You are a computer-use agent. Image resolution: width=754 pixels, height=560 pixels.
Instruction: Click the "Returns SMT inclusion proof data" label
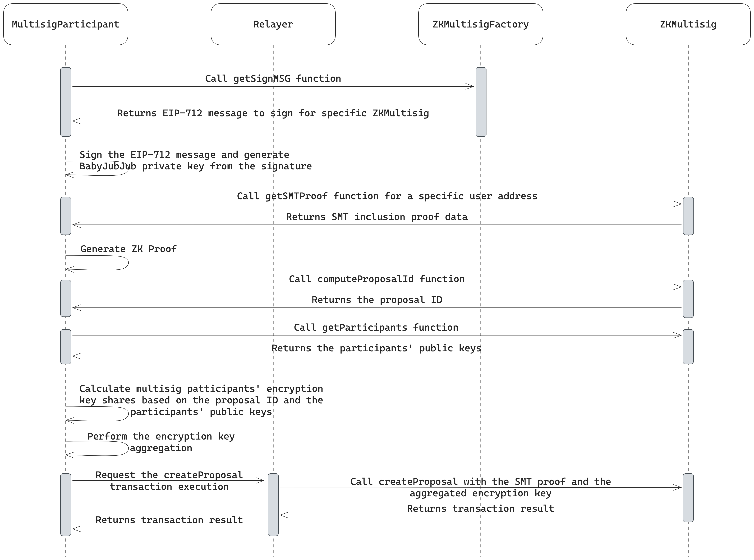[x=376, y=217]
